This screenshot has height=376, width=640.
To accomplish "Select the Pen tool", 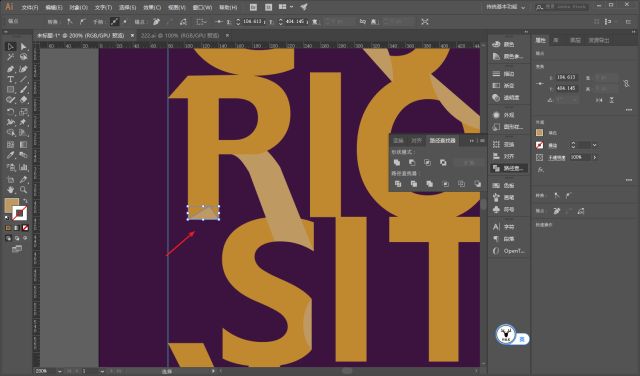I will [x=11, y=69].
